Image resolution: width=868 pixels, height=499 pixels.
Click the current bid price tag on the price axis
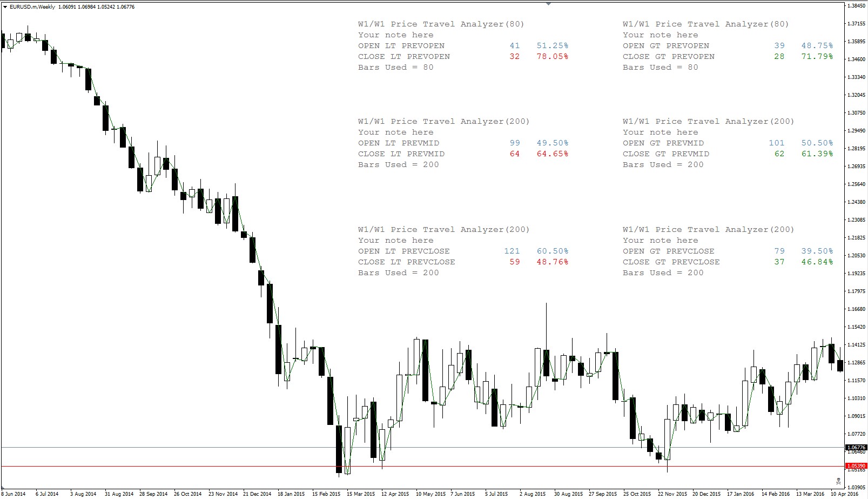(856, 448)
